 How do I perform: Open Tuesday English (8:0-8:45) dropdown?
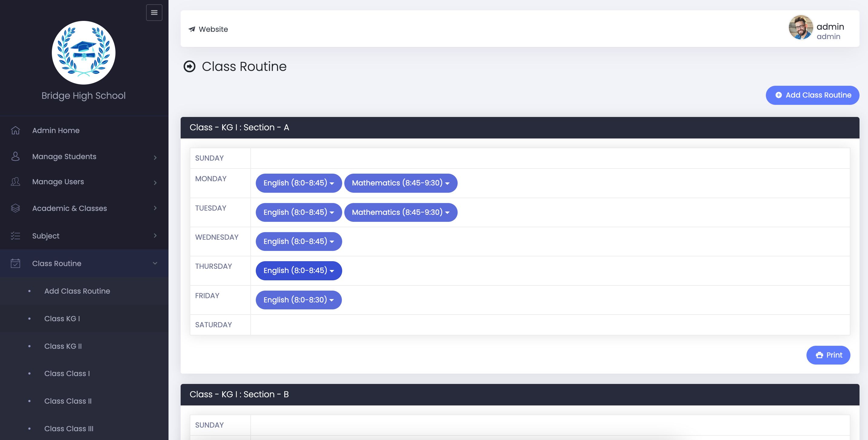299,212
